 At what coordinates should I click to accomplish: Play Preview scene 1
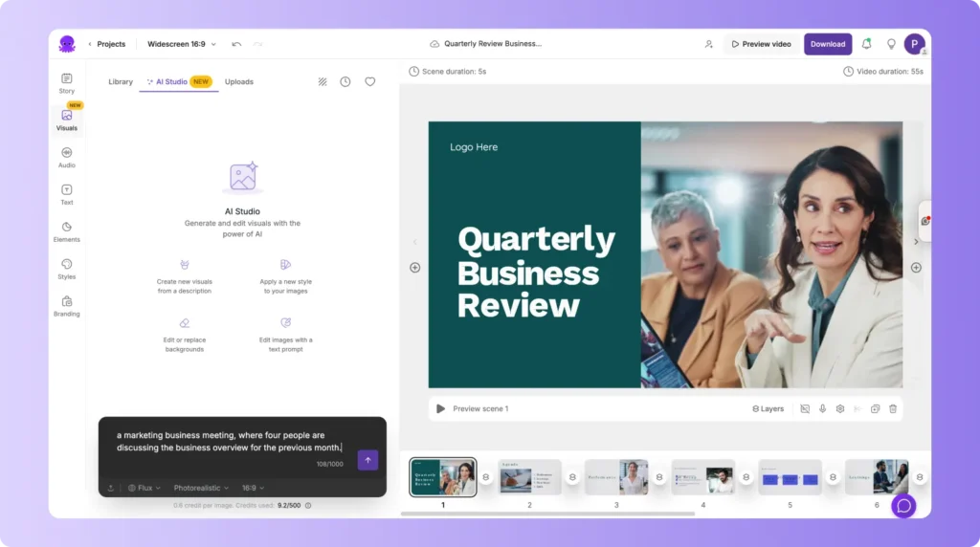[x=441, y=408]
